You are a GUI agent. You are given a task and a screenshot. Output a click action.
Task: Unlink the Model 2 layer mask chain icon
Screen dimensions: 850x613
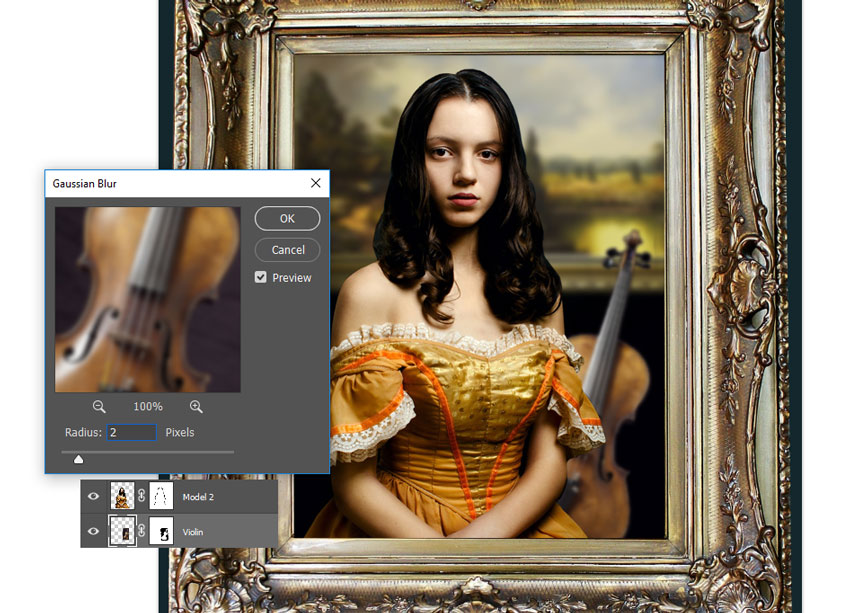pyautogui.click(x=141, y=495)
